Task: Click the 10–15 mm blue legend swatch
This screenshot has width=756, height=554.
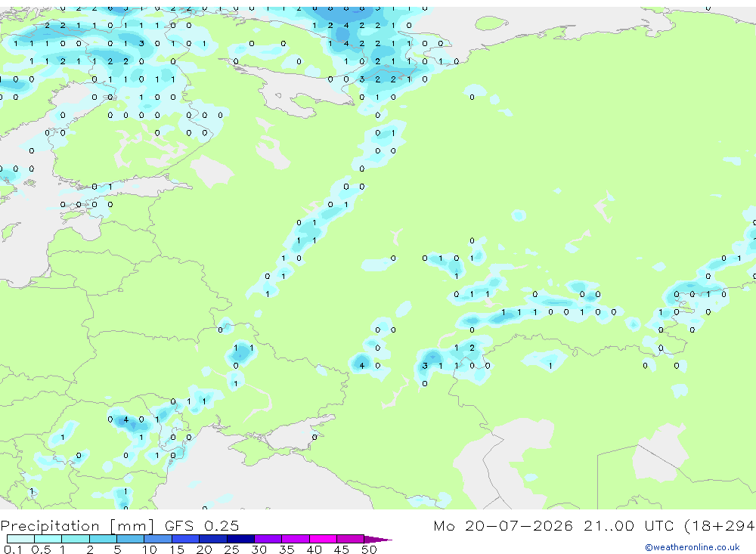Action: 158,539
